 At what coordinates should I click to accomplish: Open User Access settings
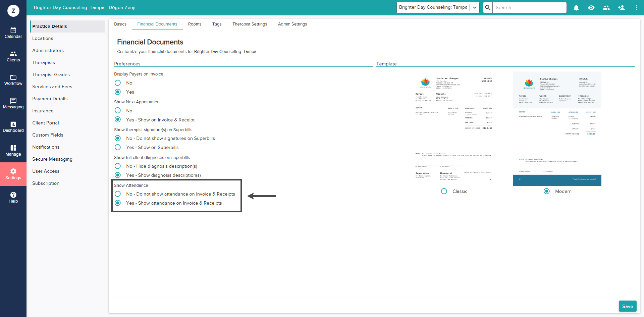(67, 171)
